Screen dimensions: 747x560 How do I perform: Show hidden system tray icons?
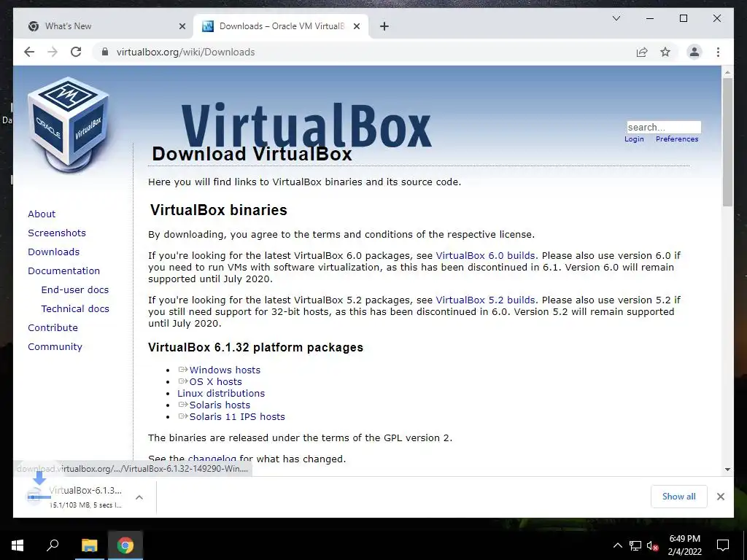(x=617, y=545)
